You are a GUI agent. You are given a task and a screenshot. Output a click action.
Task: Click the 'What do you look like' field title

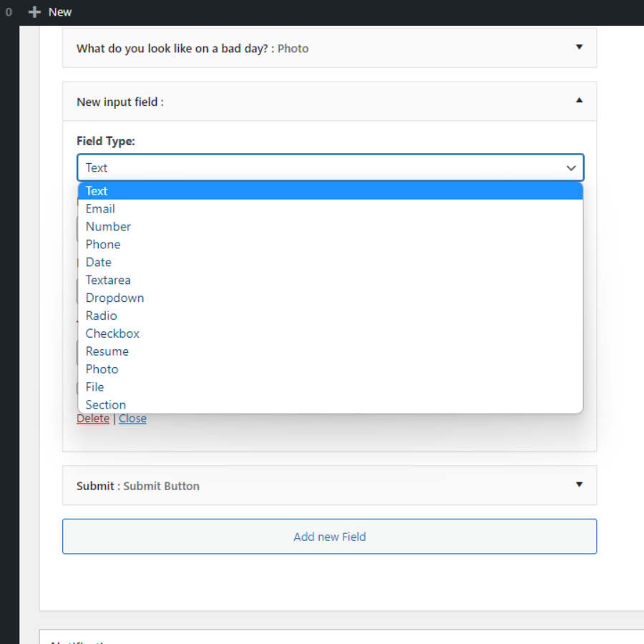pos(172,49)
